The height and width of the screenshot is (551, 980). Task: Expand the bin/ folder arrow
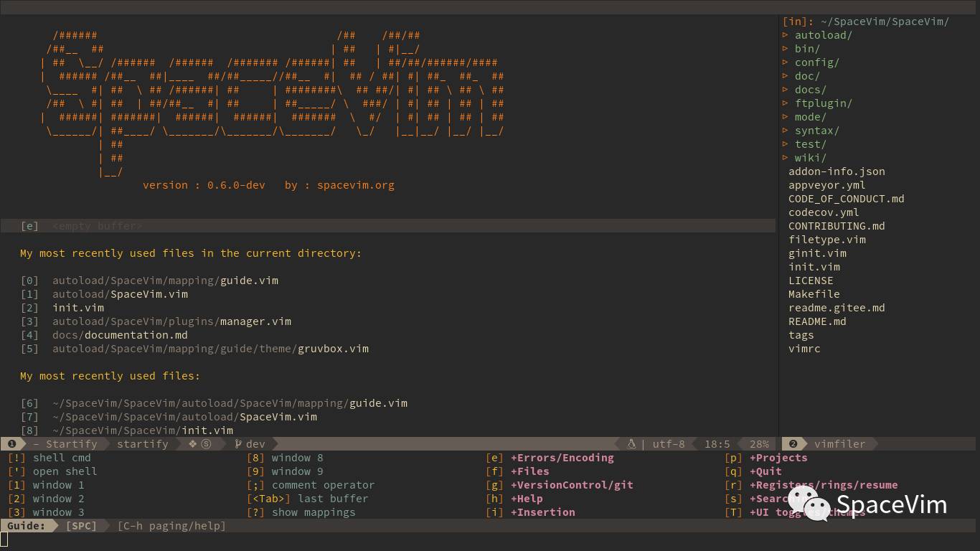tap(786, 49)
